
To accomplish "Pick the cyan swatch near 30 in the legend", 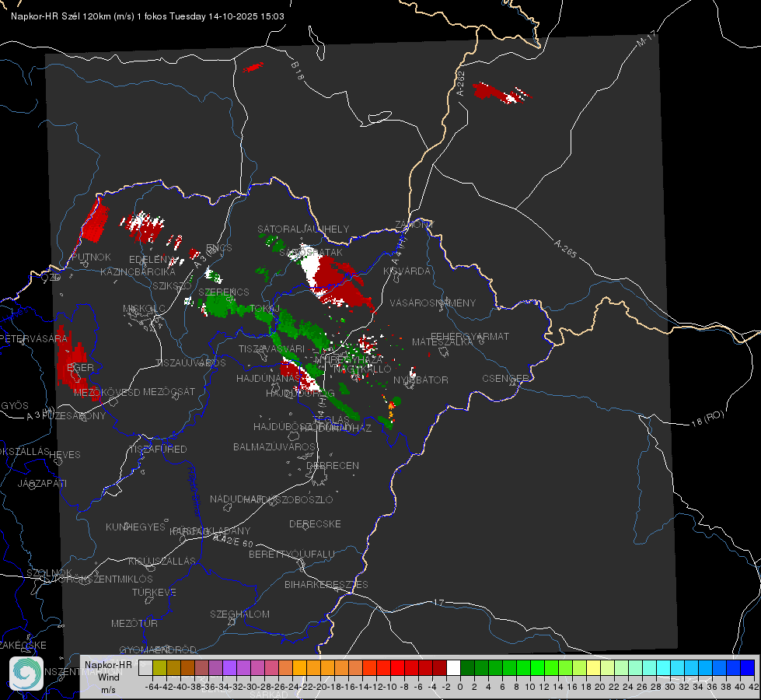I will click(x=664, y=668).
